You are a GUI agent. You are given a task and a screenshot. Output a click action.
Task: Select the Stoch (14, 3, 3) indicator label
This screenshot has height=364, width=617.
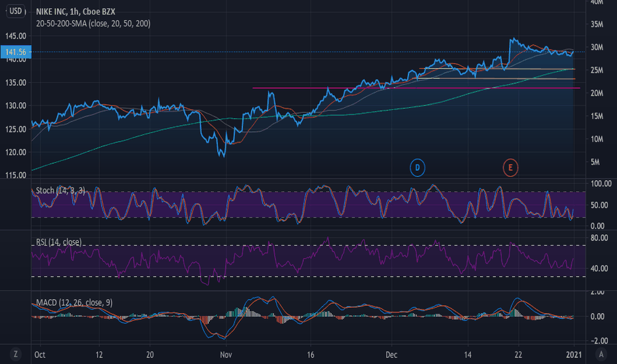click(x=61, y=191)
